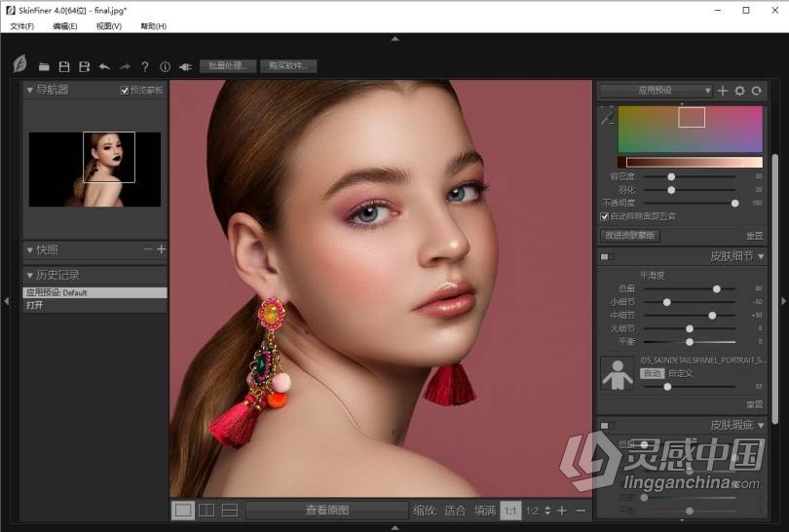
Task: Open the 应用预设 preset dropdown
Action: (x=655, y=91)
